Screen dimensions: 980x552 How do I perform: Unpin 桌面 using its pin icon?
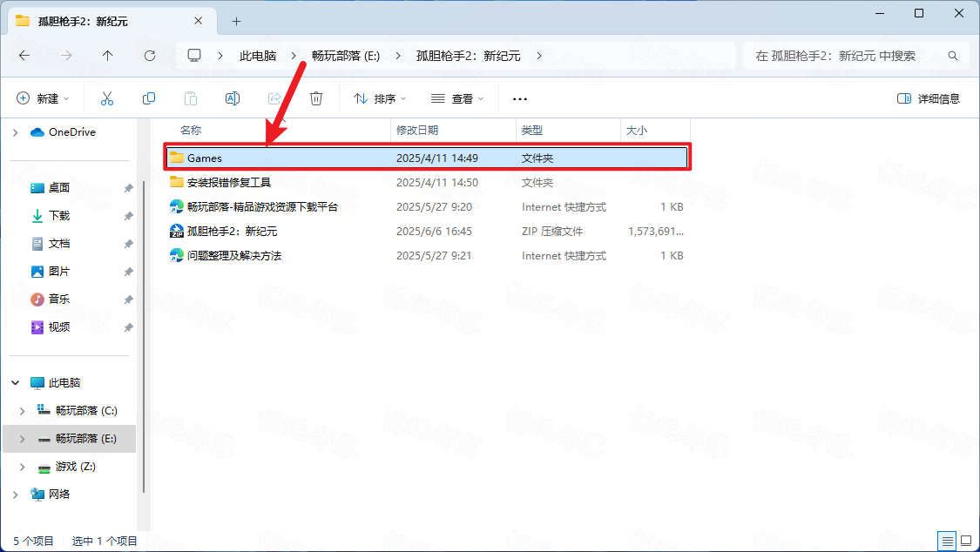click(128, 188)
